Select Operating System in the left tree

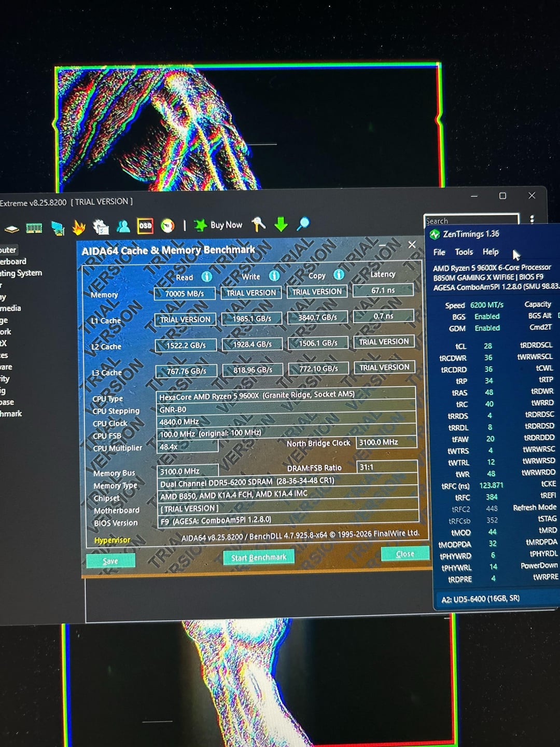coord(21,273)
